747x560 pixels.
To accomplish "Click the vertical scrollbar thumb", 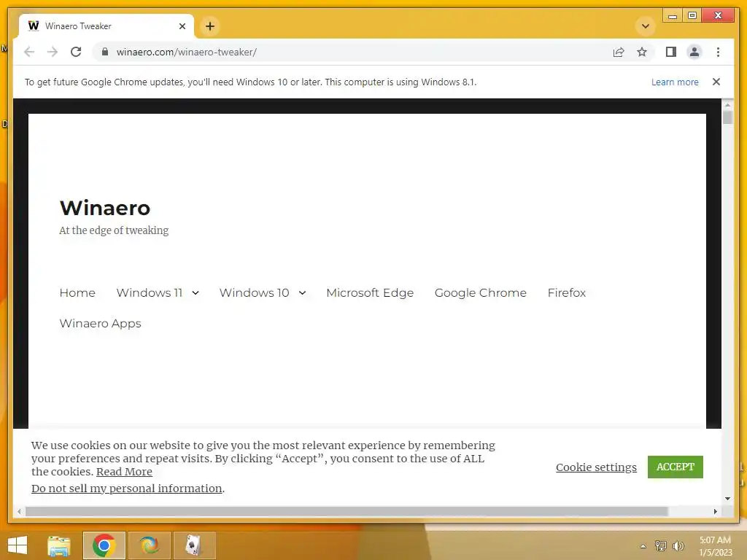I will tap(727, 117).
